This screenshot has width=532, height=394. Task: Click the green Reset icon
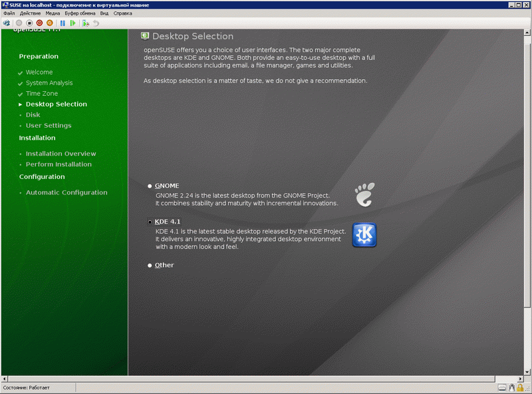[72, 23]
